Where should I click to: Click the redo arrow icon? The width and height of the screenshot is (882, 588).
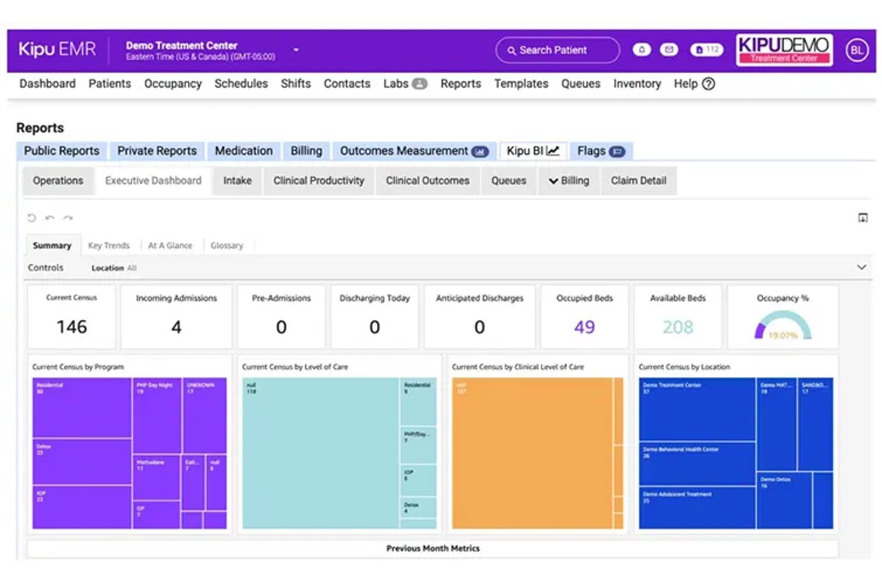point(68,218)
